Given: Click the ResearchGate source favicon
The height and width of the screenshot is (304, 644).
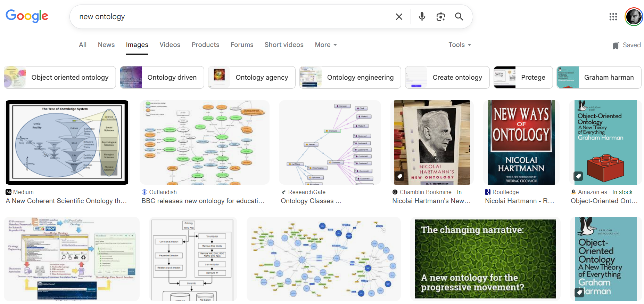Looking at the screenshot, I should point(283,192).
